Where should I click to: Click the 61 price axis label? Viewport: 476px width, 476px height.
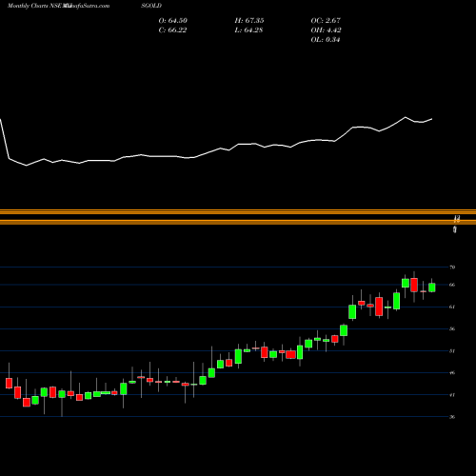click(x=452, y=307)
